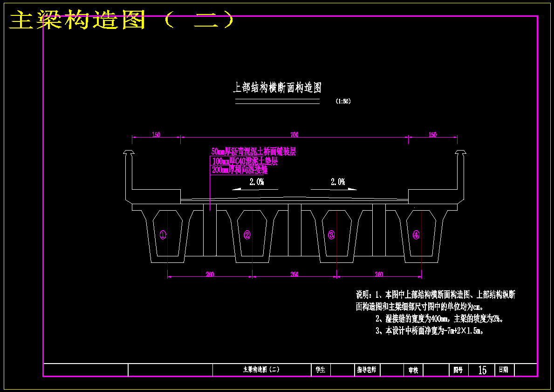This screenshot has height=392, width=554.
Task: Select note 3、本设计中桥面净宽为-7m+2×1.5m
Action: [x=430, y=331]
